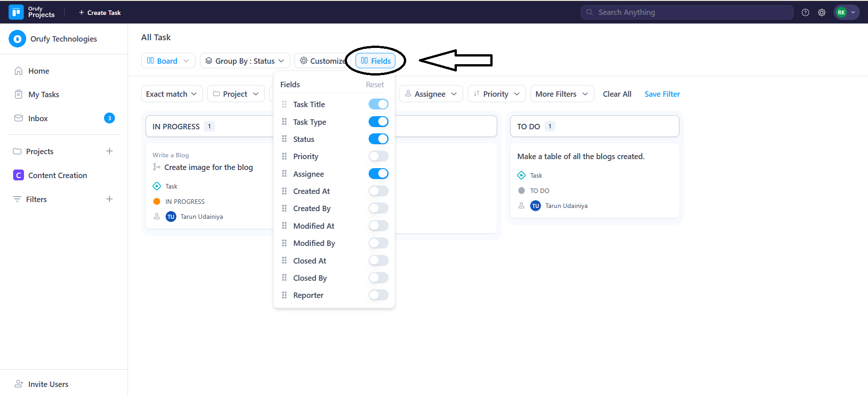Image resolution: width=868 pixels, height=396 pixels.
Task: Add a new filter with plus icon
Action: pyautogui.click(x=109, y=199)
